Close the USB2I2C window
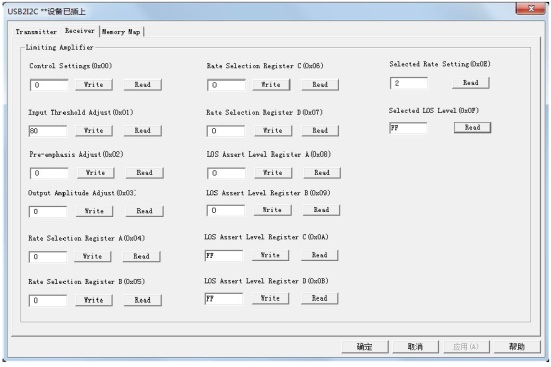Image resolution: width=551 pixels, height=367 pixels. point(532,8)
